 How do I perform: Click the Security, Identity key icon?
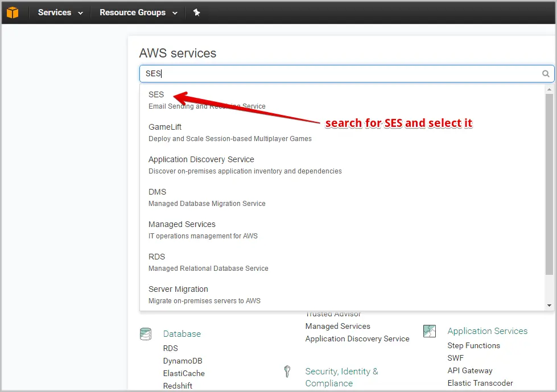(287, 372)
